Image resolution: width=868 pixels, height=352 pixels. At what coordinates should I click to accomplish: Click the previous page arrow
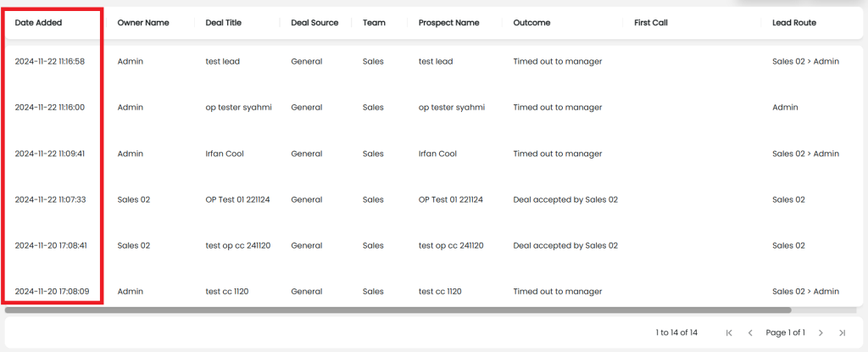(x=750, y=332)
